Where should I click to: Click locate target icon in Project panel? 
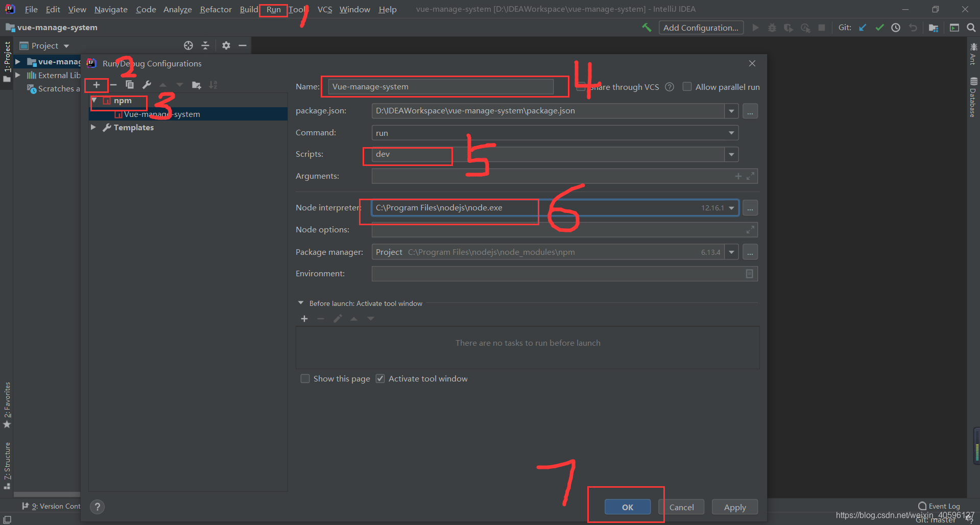[x=188, y=45]
